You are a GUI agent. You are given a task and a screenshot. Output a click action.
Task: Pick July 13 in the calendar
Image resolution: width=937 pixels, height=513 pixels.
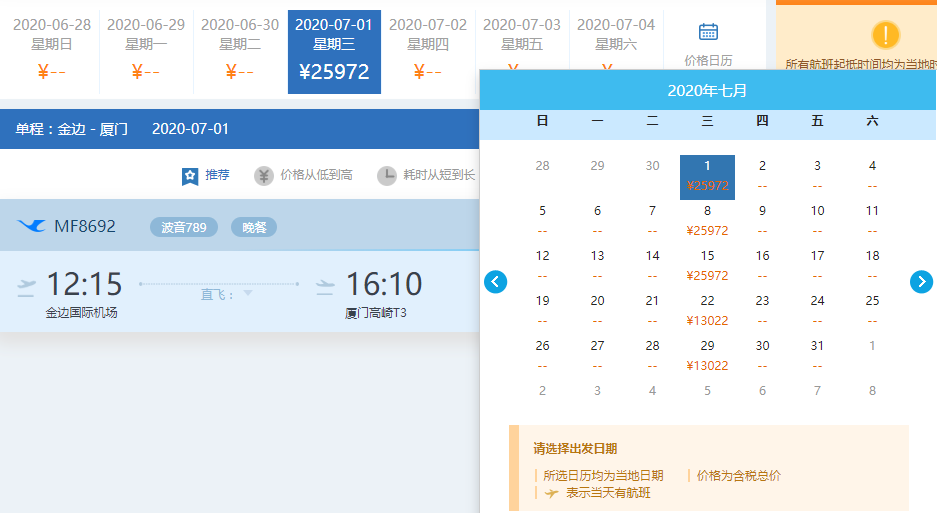(x=598, y=266)
